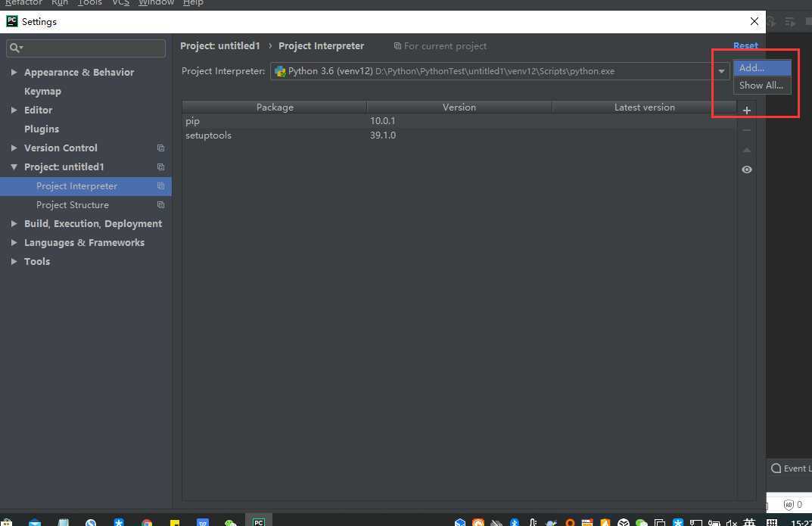Click the uninstall package minus icon

(x=746, y=130)
